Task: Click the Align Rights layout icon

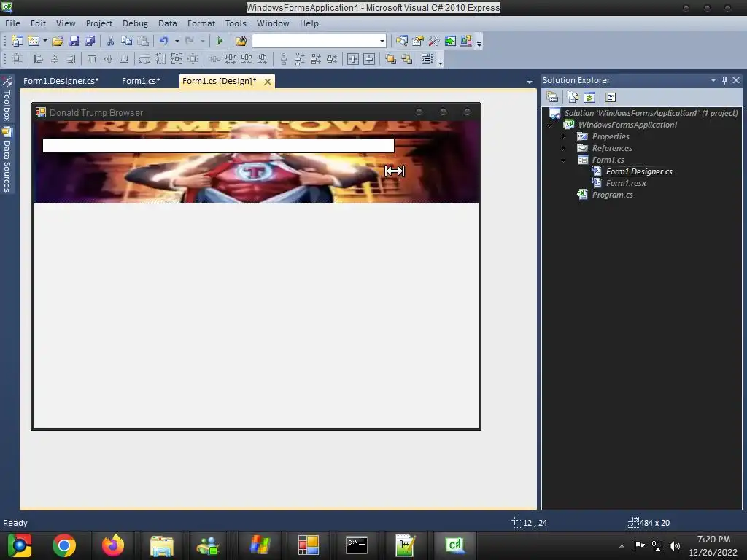Action: 71,59
